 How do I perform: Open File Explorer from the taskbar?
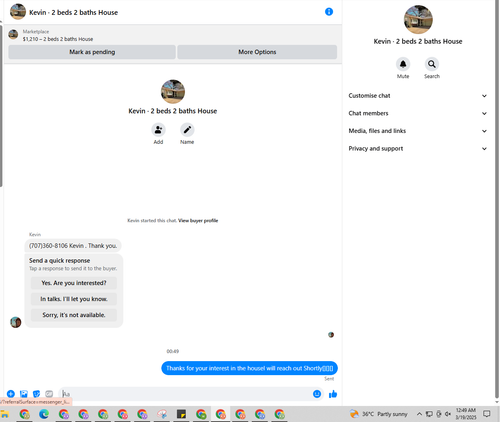coord(4,414)
